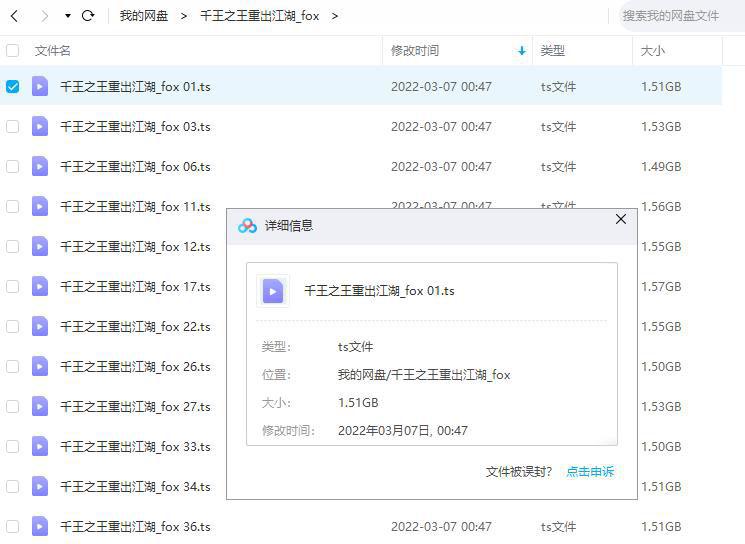Open 我的网盘 in the breadcrumb
This screenshot has width=745, height=544.
[x=143, y=16]
